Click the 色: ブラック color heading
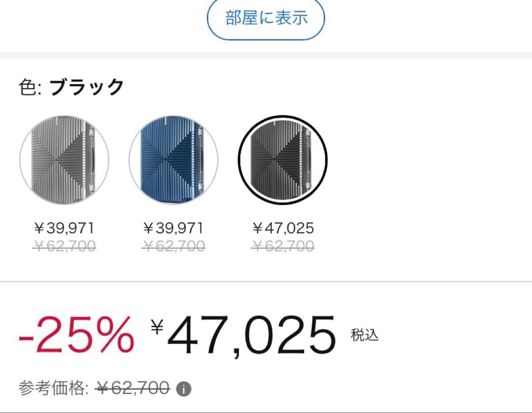 coord(70,86)
